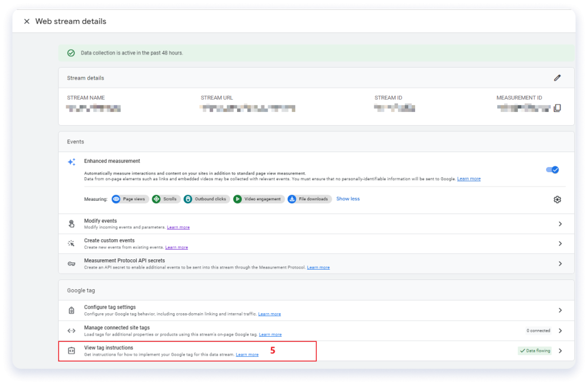
Task: Copy the Measurement ID
Action: pos(557,107)
